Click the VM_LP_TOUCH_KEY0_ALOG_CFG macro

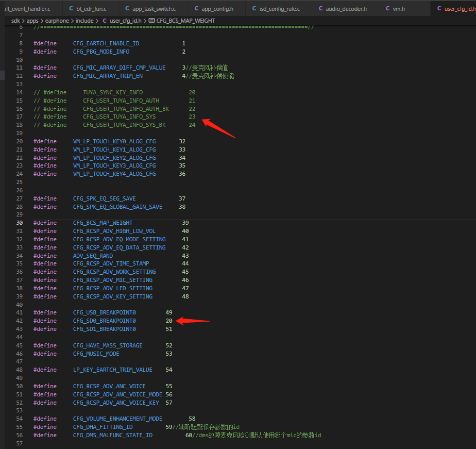click(114, 141)
